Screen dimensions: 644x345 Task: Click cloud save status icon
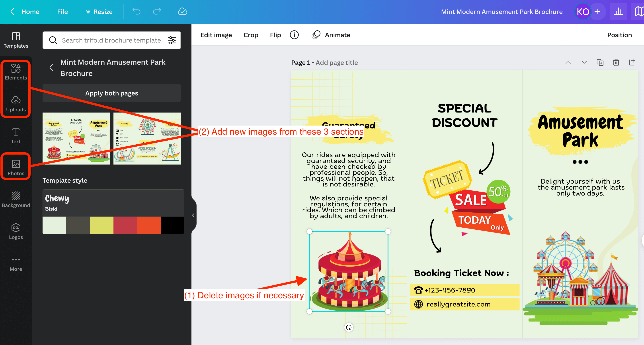(x=182, y=12)
